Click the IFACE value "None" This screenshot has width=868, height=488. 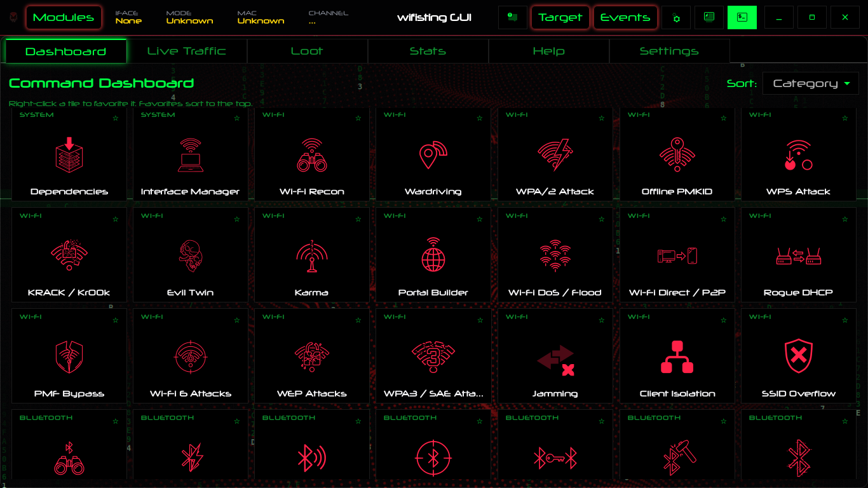click(128, 21)
